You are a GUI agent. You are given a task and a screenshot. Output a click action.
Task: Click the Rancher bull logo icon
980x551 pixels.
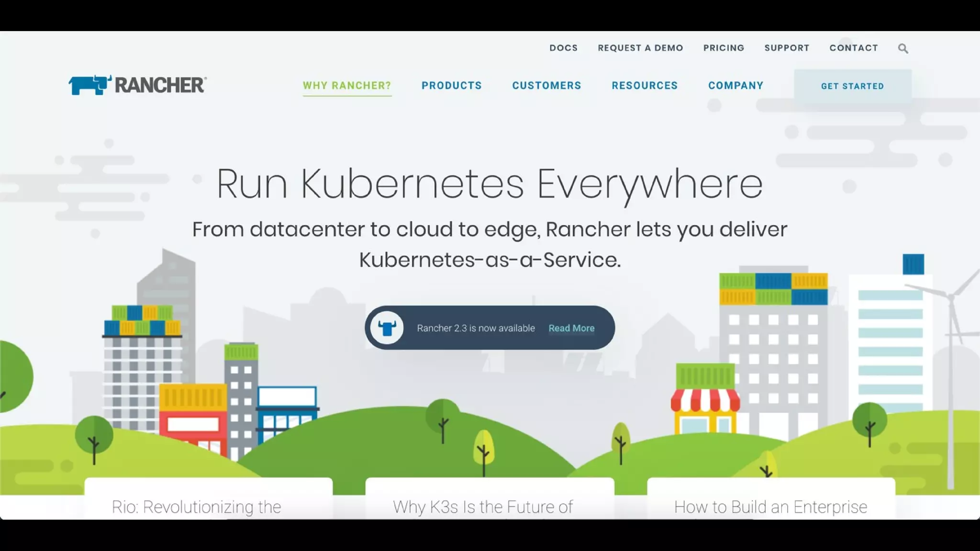click(x=89, y=85)
